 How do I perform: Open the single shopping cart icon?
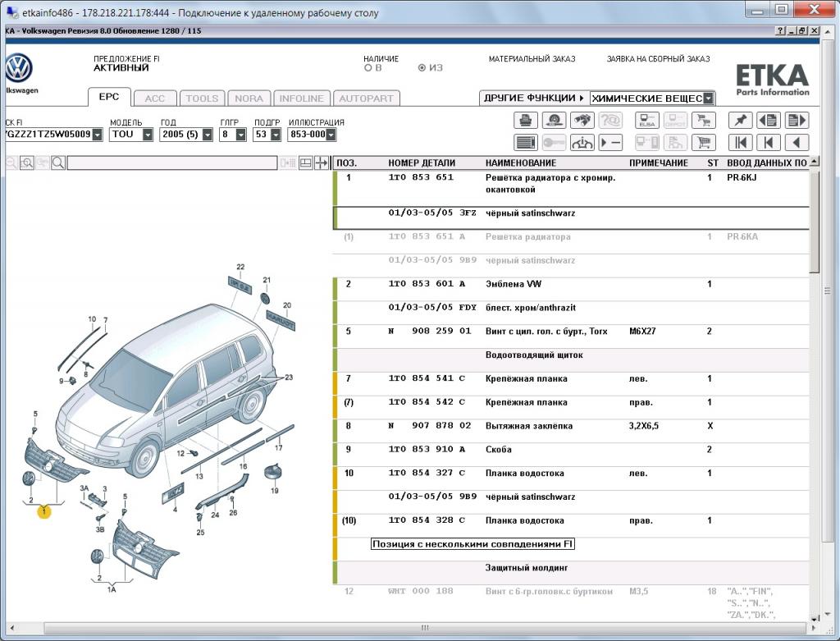(703, 143)
